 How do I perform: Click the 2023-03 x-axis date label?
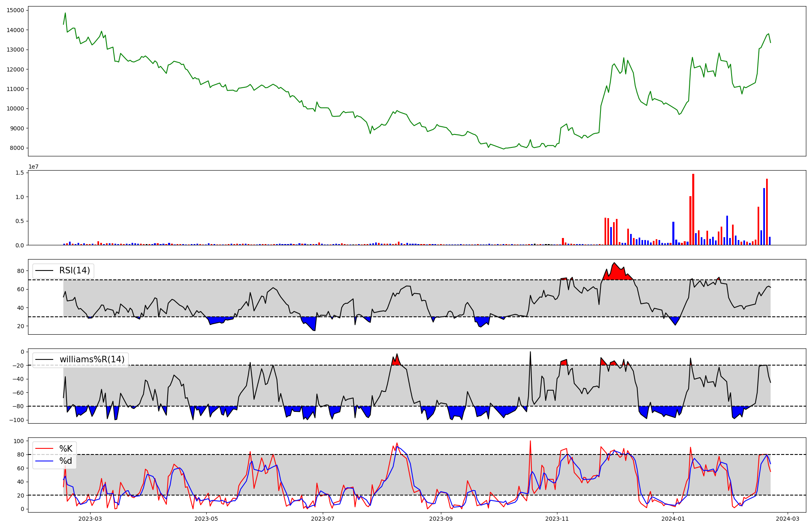click(x=90, y=519)
